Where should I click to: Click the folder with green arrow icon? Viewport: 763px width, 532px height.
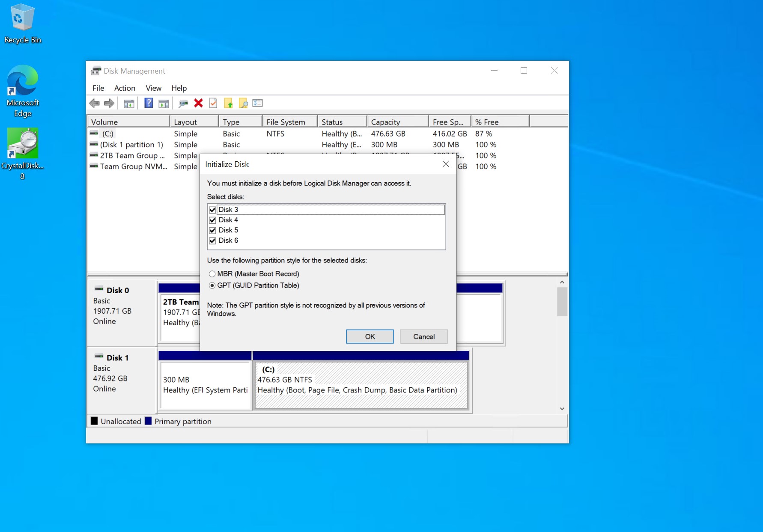pos(228,103)
